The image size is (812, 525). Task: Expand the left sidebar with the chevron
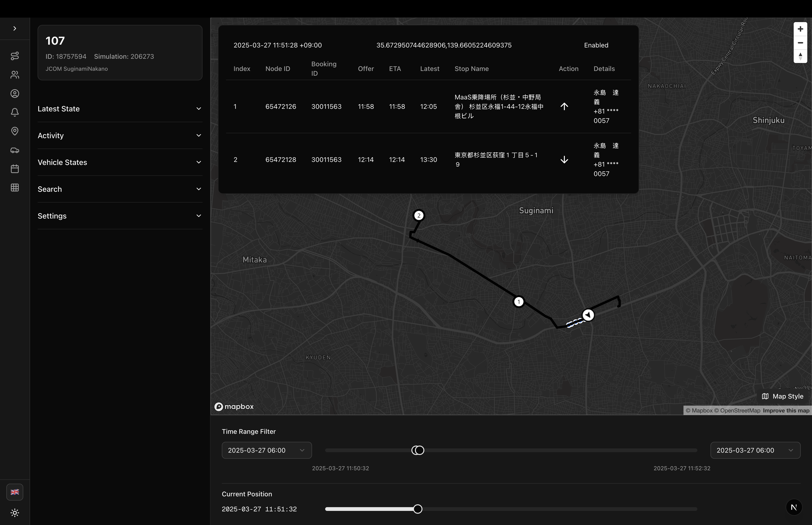(x=15, y=29)
